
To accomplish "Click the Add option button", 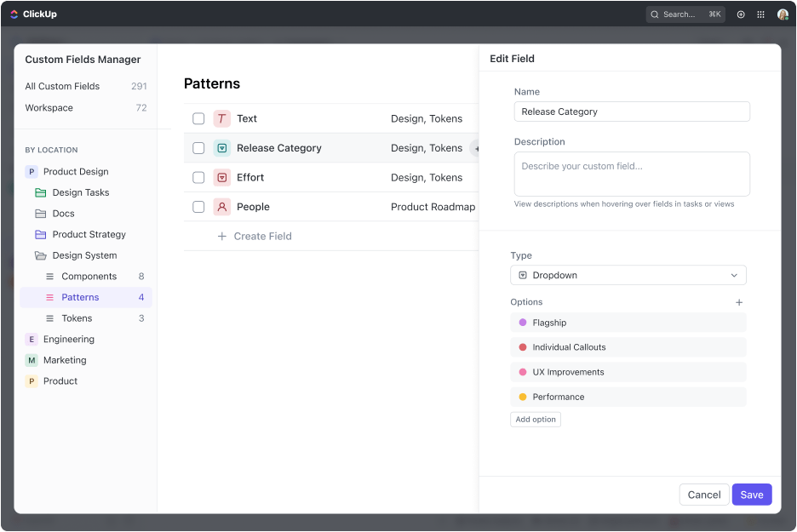I will click(536, 420).
